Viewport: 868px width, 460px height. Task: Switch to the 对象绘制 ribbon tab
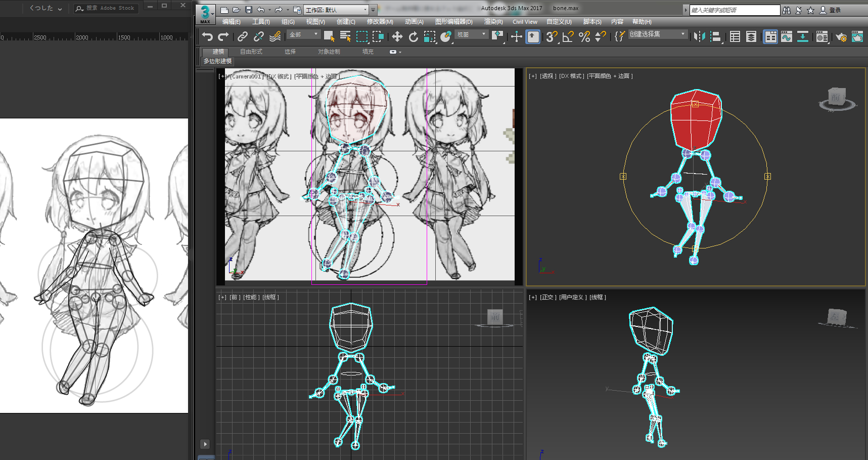point(329,52)
